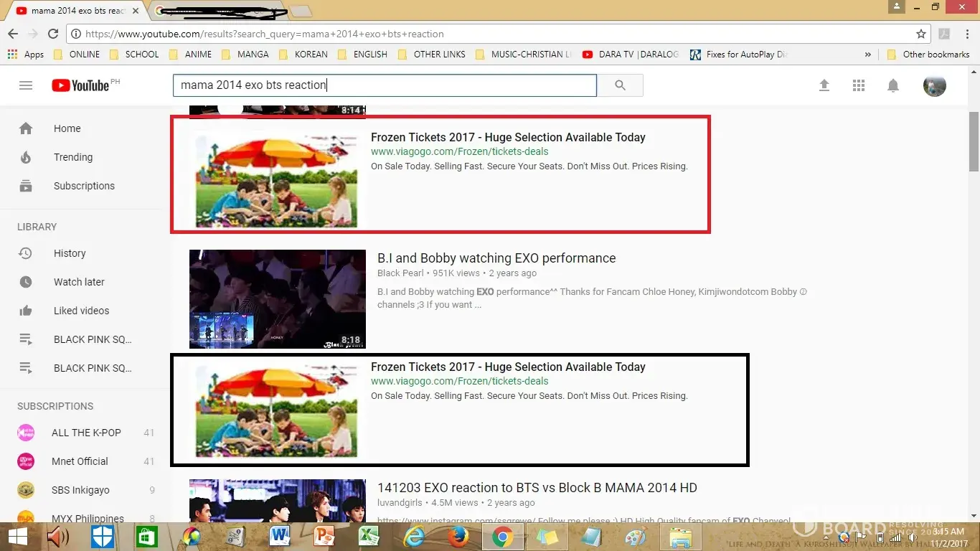Open Watch later playlist
980x551 pixels.
(79, 282)
